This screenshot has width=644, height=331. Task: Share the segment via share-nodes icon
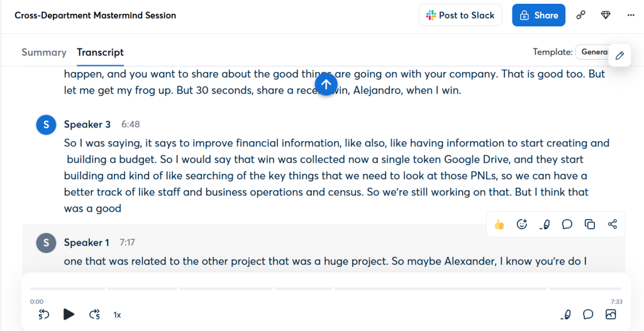(x=613, y=224)
